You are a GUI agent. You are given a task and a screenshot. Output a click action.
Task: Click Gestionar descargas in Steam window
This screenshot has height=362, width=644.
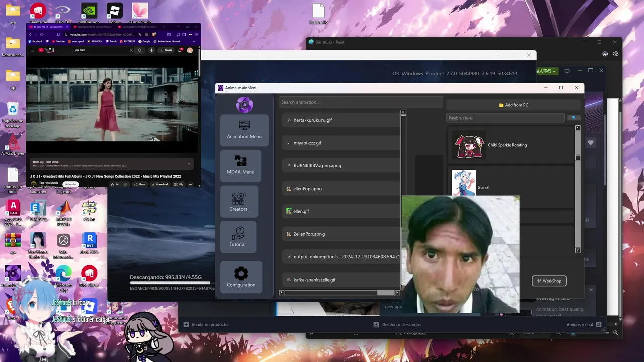click(x=397, y=325)
